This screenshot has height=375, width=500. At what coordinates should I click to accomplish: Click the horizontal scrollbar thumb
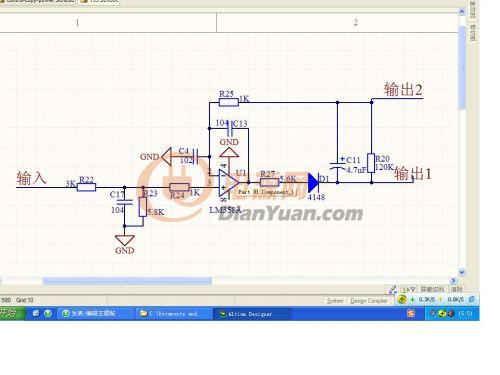127,281
